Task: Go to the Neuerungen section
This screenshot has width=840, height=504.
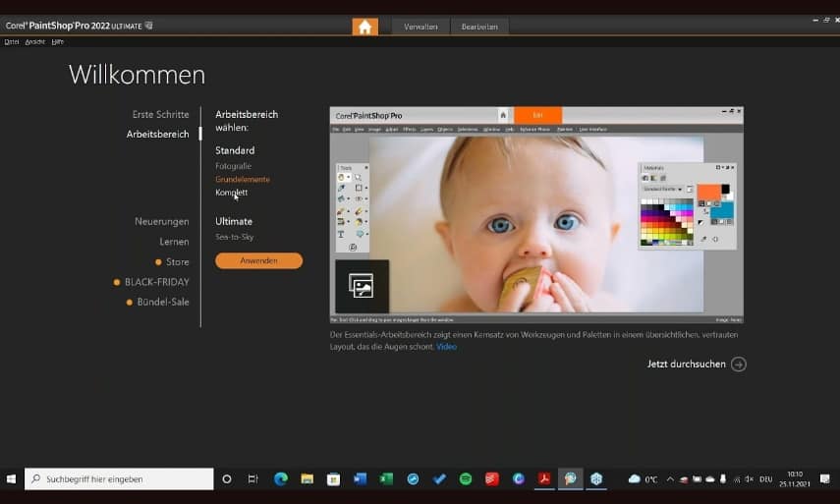Action: pyautogui.click(x=161, y=221)
